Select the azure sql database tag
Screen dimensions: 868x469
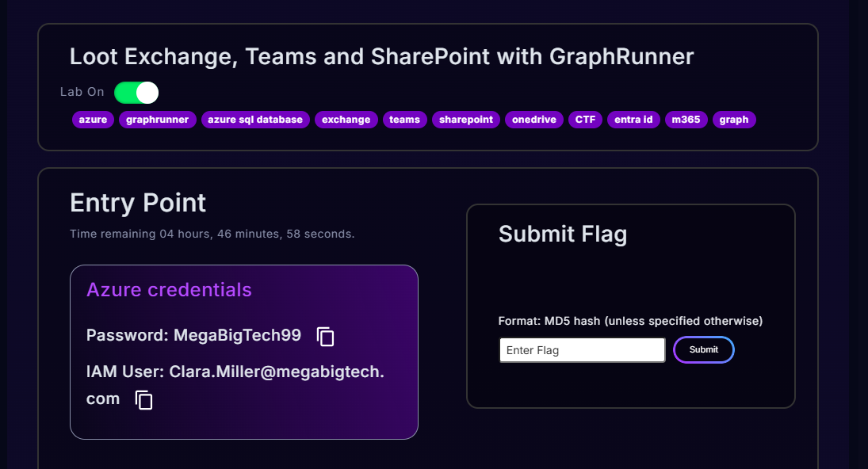click(x=255, y=120)
